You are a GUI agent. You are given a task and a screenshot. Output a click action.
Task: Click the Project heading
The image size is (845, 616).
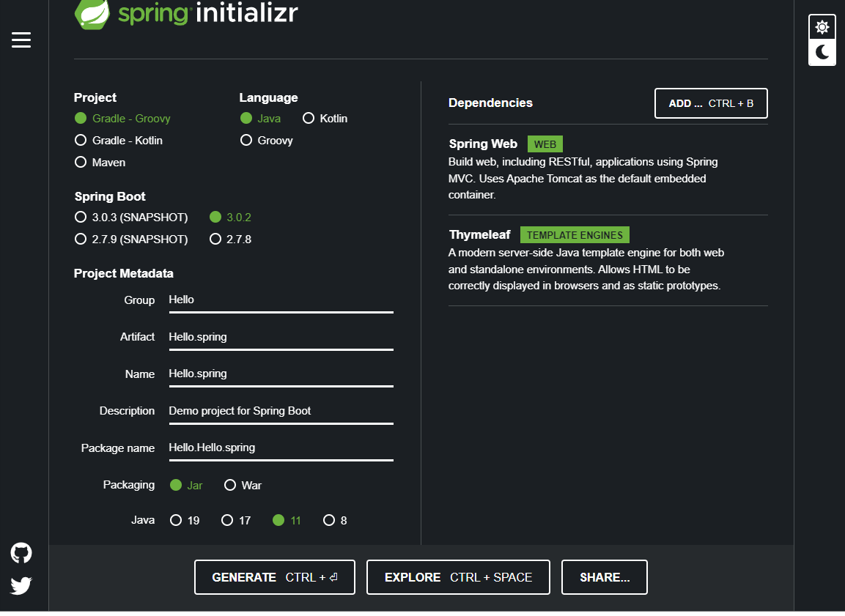tap(95, 97)
